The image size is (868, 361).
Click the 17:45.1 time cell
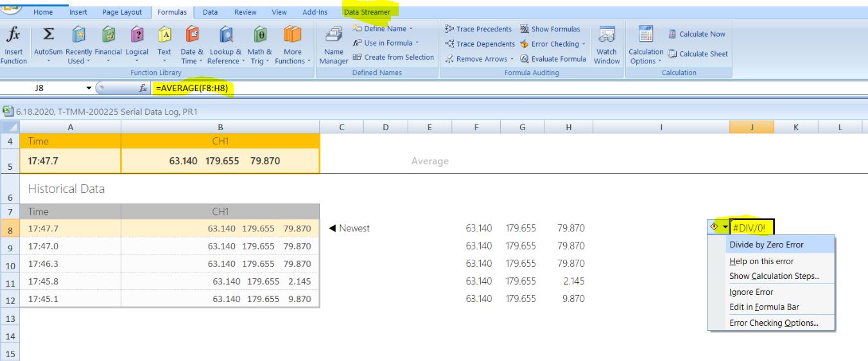(x=71, y=298)
